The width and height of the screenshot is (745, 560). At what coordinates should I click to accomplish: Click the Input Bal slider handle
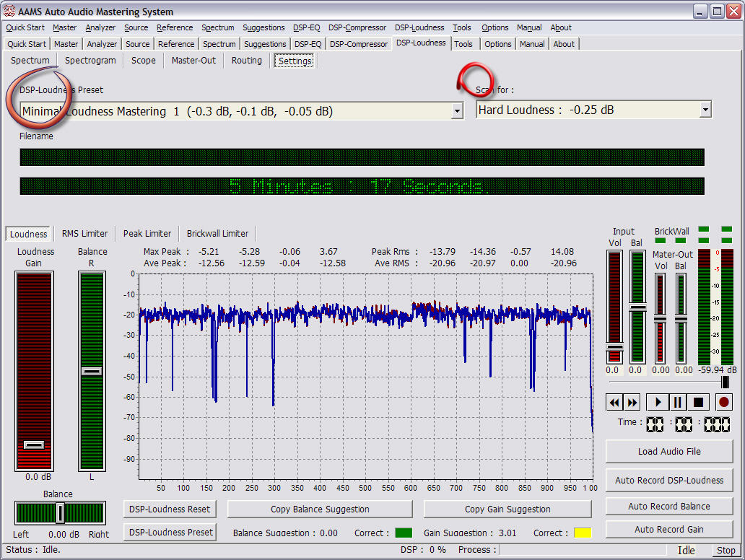[637, 308]
